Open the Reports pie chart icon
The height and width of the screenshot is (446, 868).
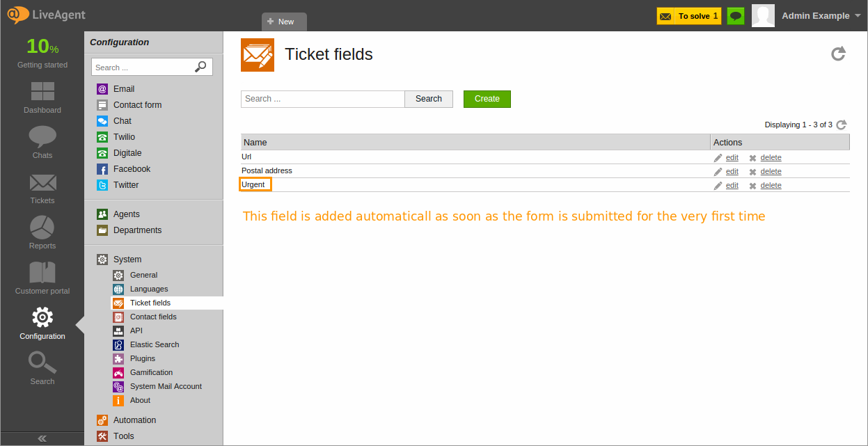click(42, 228)
